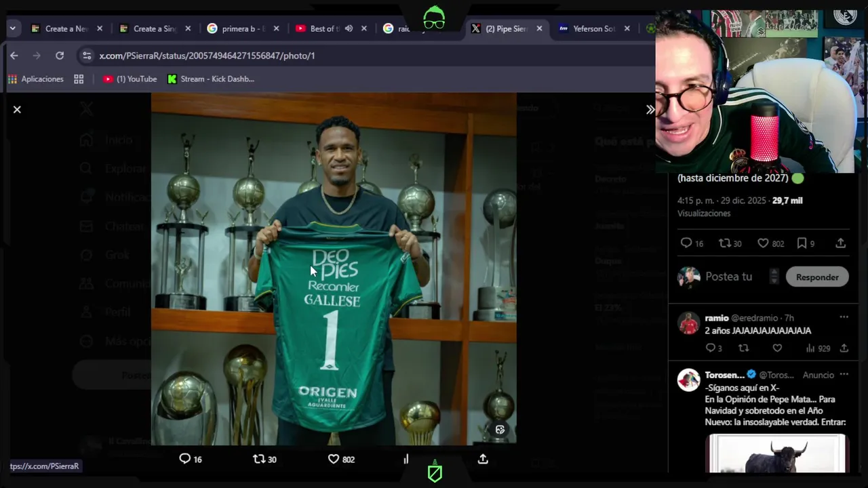The width and height of the screenshot is (868, 488).
Task: Reload the page
Action: click(x=60, y=56)
